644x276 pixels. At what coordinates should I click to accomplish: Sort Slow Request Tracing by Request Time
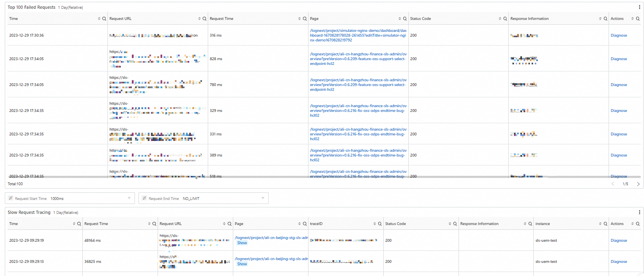[149, 224]
